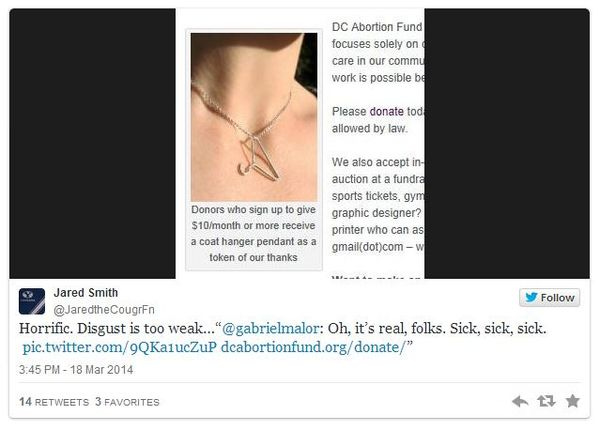Open pic.twitter.com/9QKa1ucZuP link
This screenshot has height=430, width=600.
120,347
